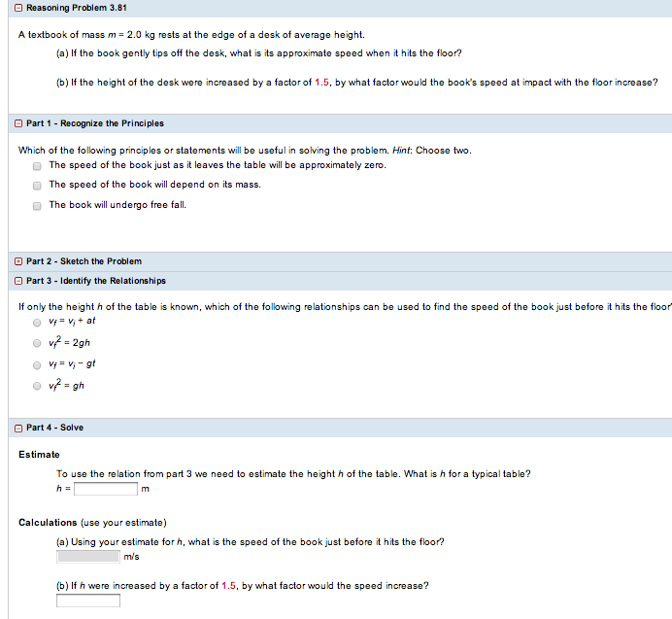This screenshot has width=672, height=619.
Task: Check 'speed will depend on its mass' checkbox
Action: tap(37, 185)
